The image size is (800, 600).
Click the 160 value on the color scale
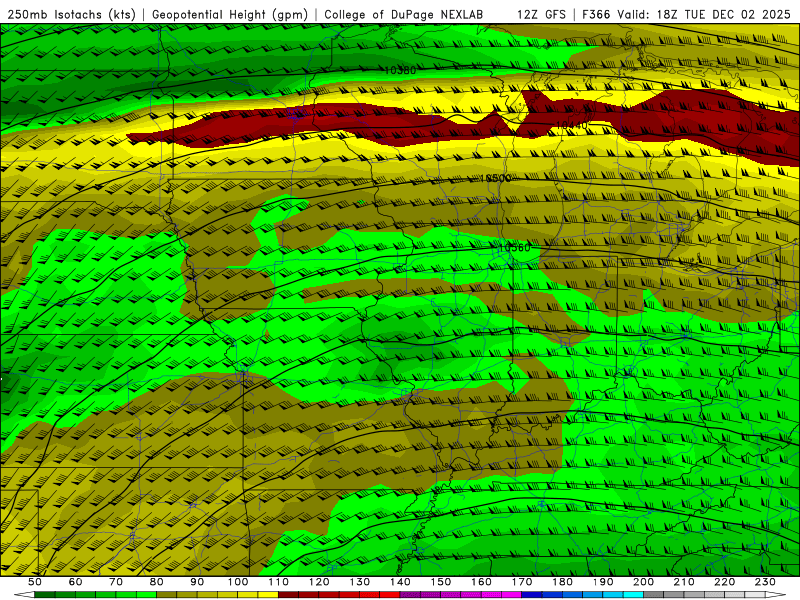(482, 582)
